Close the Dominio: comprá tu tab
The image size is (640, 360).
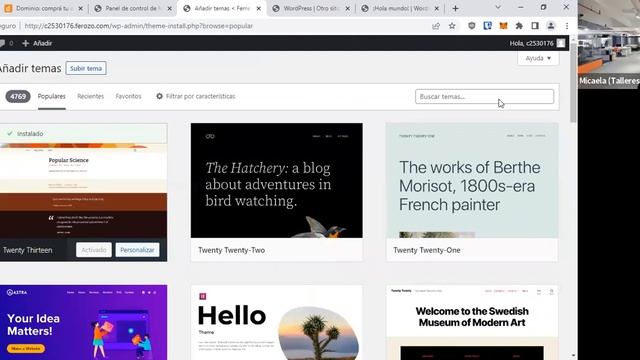pos(80,8)
